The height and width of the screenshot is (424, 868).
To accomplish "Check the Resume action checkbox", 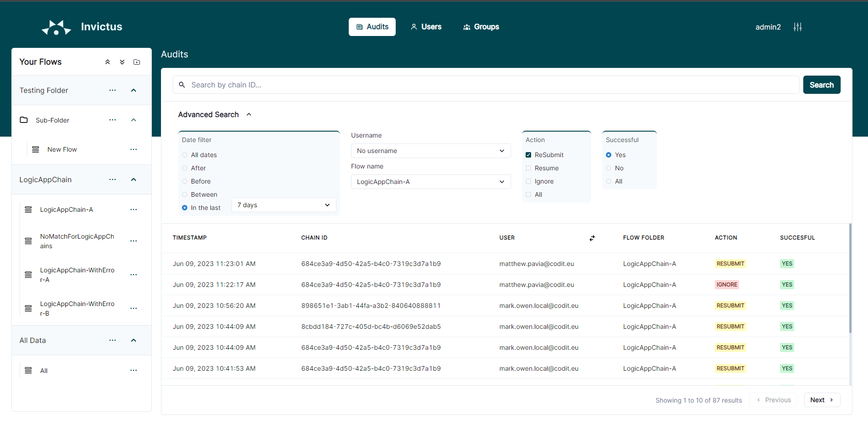I will click(528, 168).
